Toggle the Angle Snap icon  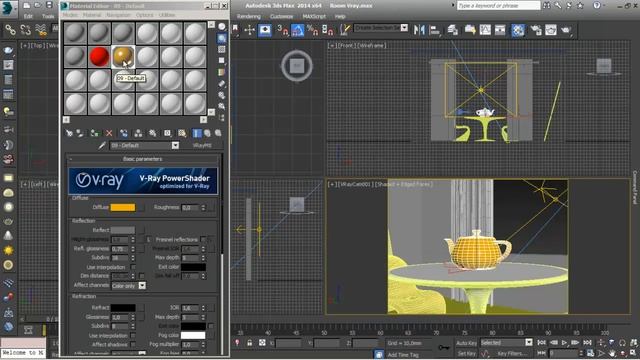point(298,30)
